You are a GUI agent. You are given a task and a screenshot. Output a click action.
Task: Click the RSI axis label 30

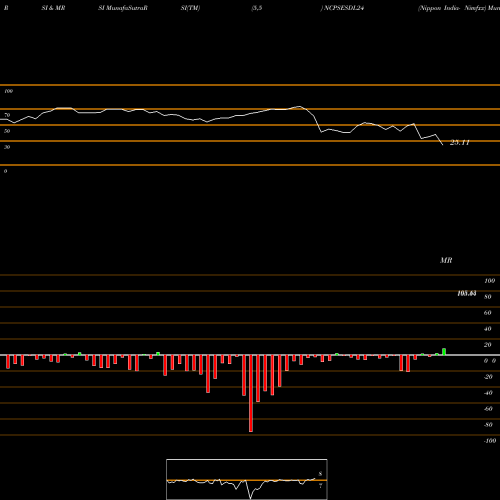tap(7, 147)
